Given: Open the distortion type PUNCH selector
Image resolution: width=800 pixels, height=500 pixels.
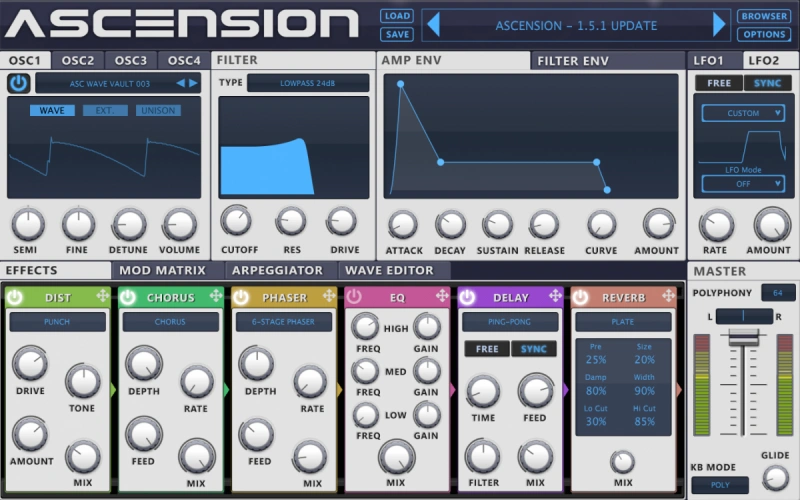Looking at the screenshot, I should pyautogui.click(x=57, y=322).
